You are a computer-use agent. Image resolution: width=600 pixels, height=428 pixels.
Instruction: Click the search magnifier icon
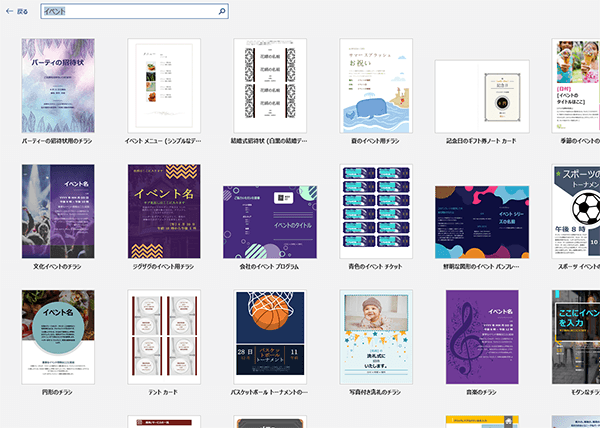click(221, 12)
